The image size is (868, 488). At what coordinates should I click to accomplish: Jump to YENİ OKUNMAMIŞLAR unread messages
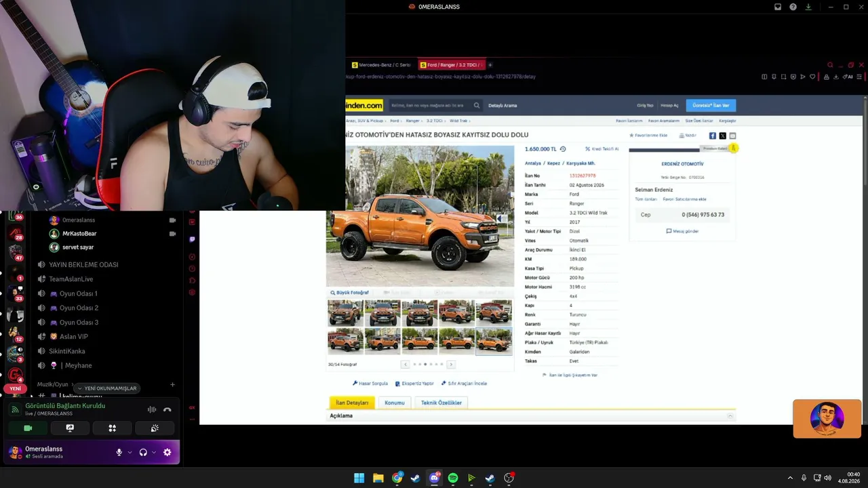pyautogui.click(x=107, y=388)
